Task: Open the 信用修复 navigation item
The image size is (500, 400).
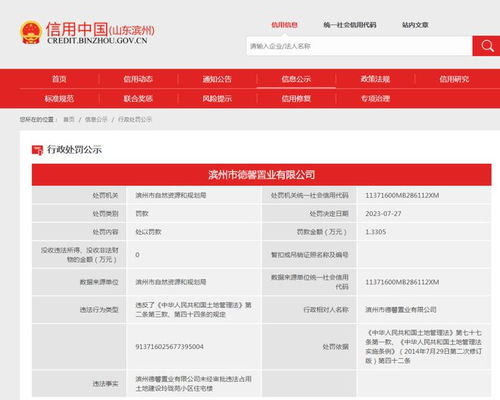Action: click(296, 98)
